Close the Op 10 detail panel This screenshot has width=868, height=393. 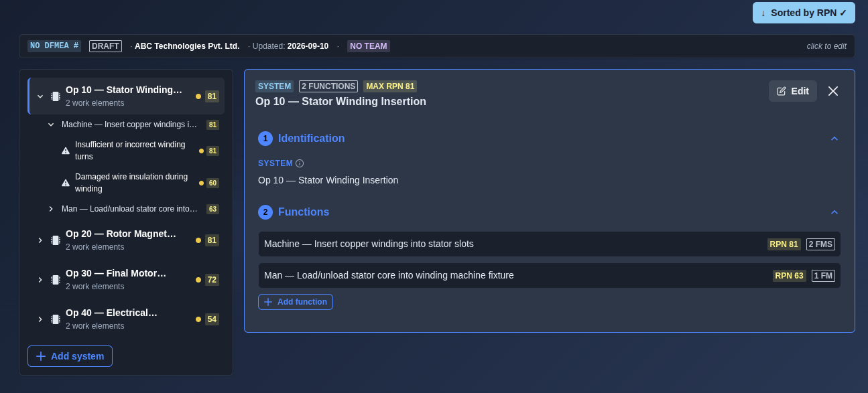(x=833, y=91)
